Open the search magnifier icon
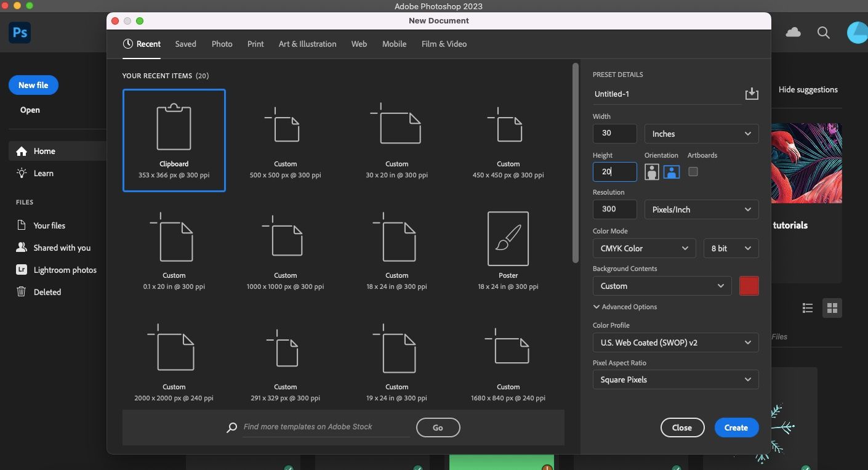Screen dimensions: 868x470 click(823, 33)
